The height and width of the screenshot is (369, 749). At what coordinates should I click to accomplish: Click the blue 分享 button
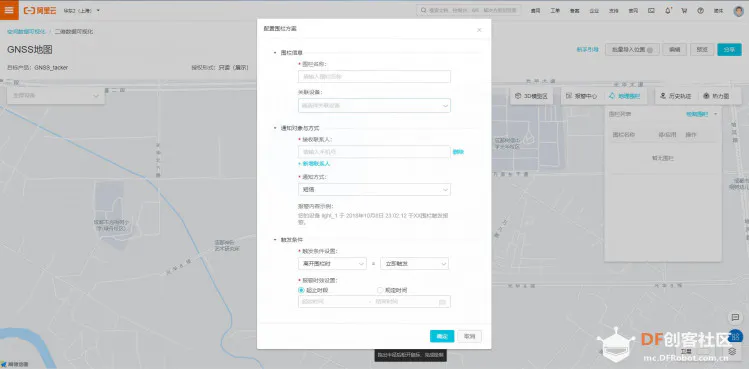point(729,50)
